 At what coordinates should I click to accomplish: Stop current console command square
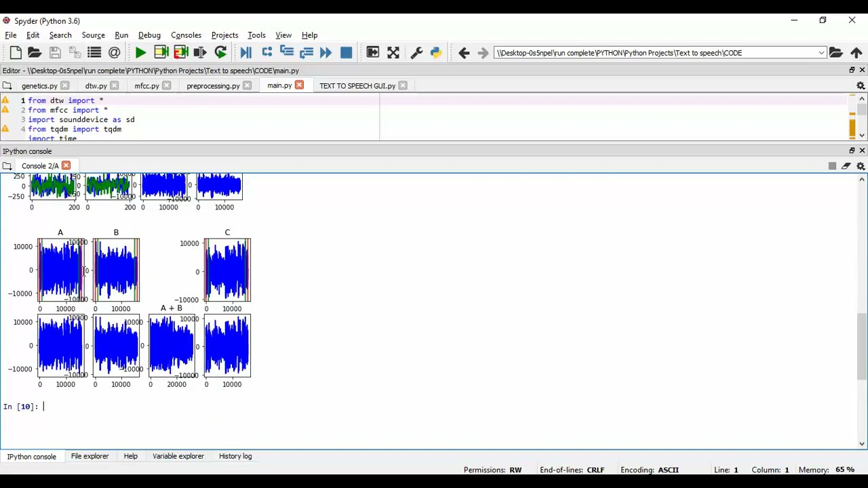coord(832,166)
